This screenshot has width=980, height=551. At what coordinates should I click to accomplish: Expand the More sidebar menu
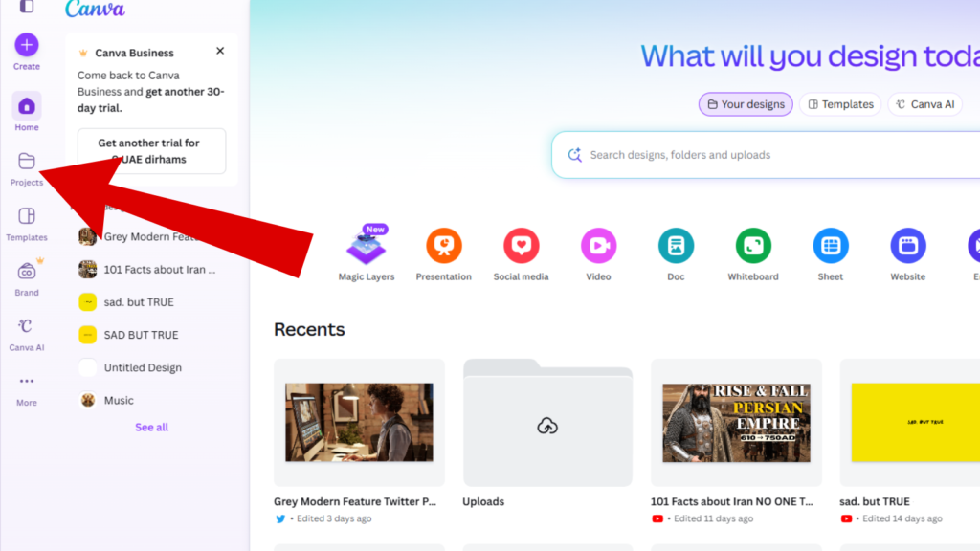[27, 383]
